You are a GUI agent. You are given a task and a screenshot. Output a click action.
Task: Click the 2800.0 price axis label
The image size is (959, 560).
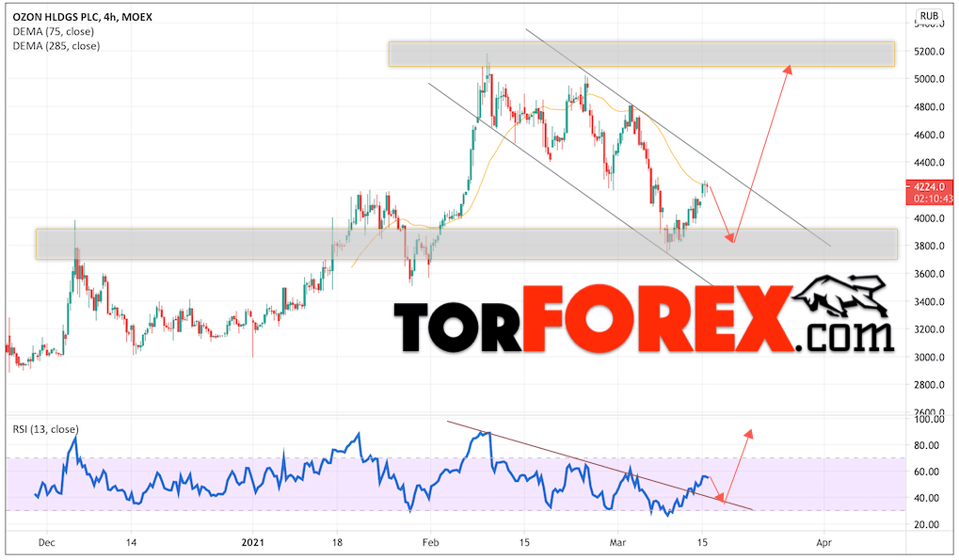[x=929, y=385]
